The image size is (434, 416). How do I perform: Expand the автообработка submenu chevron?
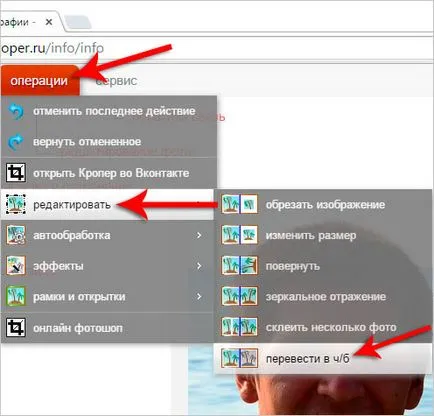click(x=199, y=235)
